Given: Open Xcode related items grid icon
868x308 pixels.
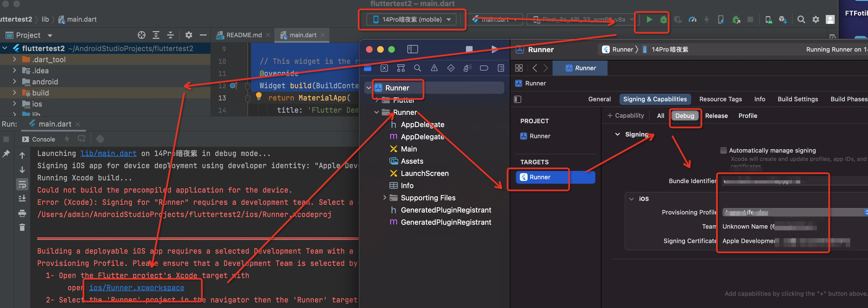Looking at the screenshot, I should pyautogui.click(x=519, y=68).
